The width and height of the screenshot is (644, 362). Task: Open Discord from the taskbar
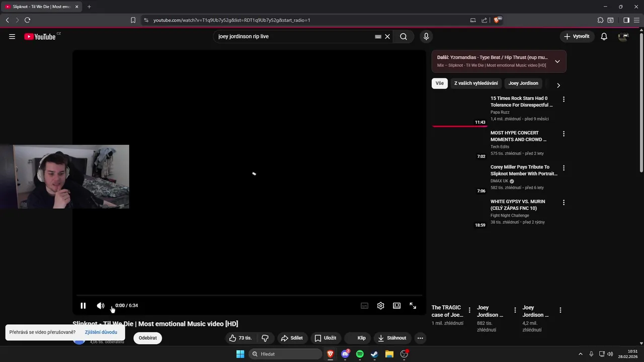pos(345,354)
